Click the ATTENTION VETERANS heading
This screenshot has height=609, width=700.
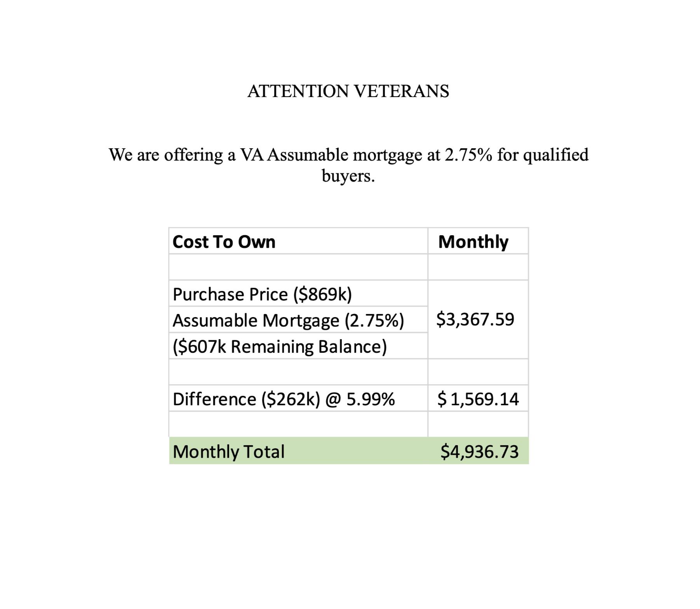tap(348, 92)
